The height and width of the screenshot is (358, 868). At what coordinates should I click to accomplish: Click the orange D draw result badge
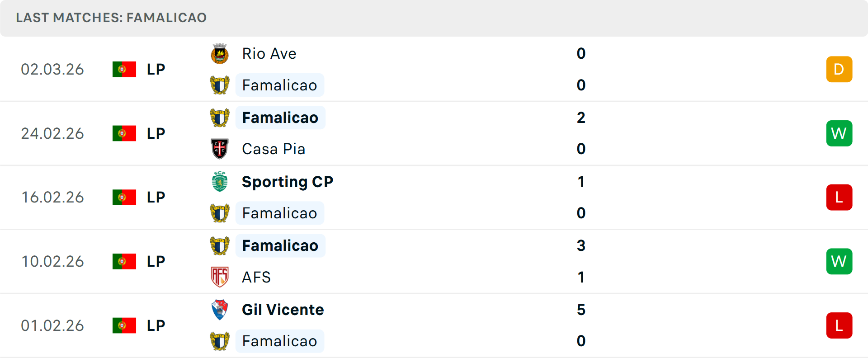point(839,69)
